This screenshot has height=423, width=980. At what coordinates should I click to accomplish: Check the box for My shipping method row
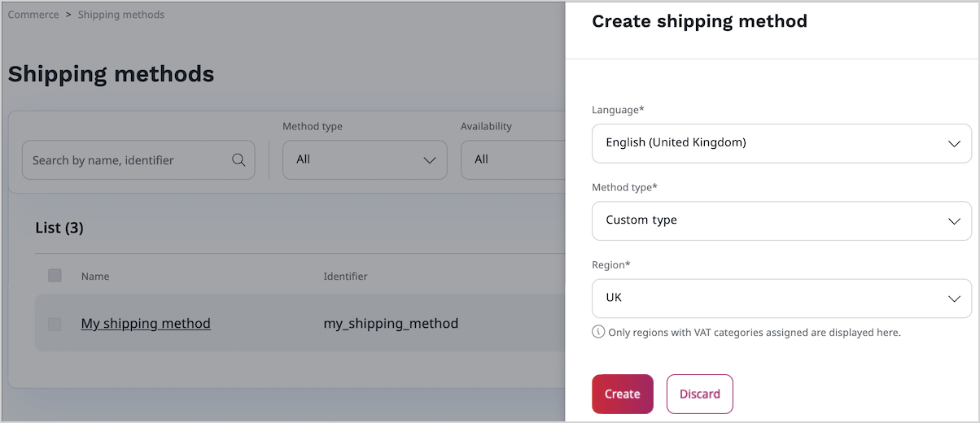(x=55, y=324)
